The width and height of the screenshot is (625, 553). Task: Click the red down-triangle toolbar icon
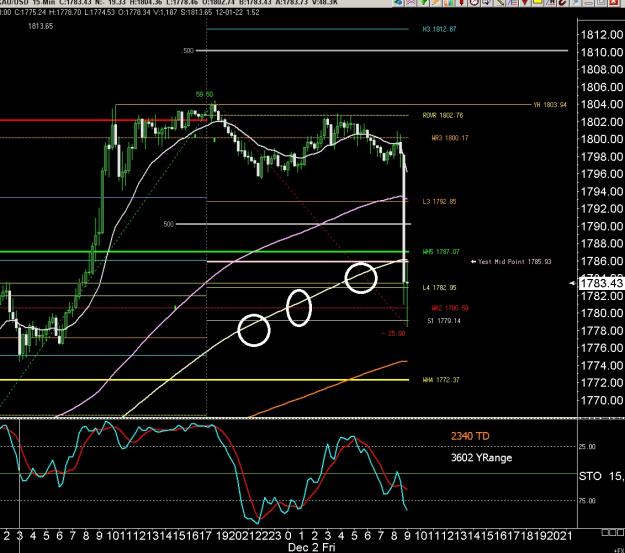[x=525, y=2]
